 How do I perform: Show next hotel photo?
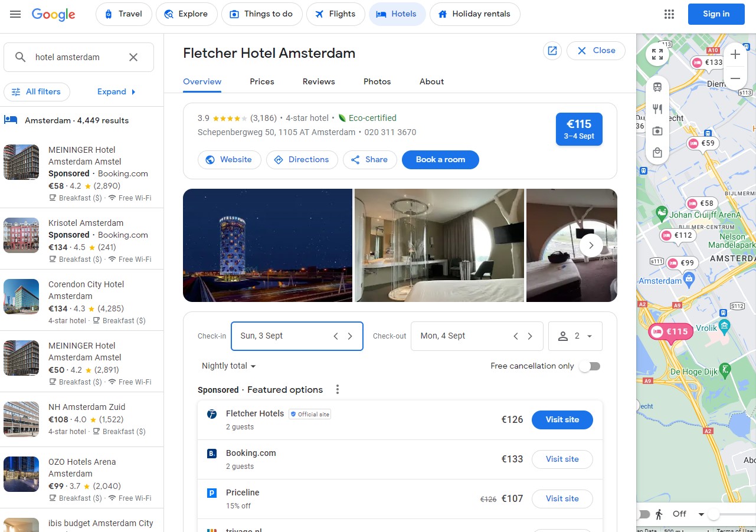(591, 245)
